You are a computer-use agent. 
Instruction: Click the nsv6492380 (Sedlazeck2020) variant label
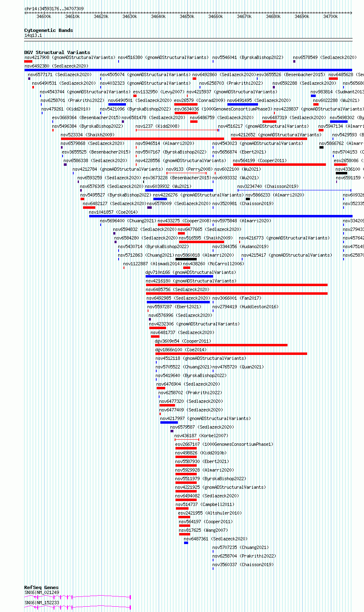(x=56, y=66)
